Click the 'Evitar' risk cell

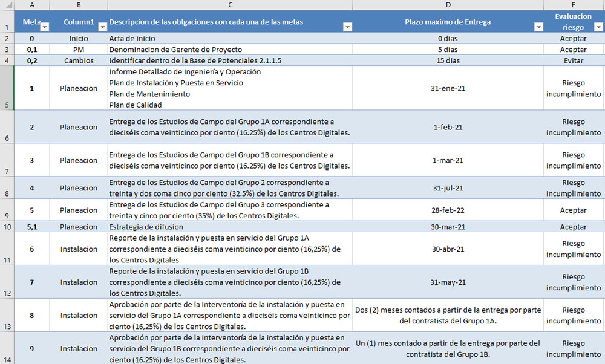[574, 60]
